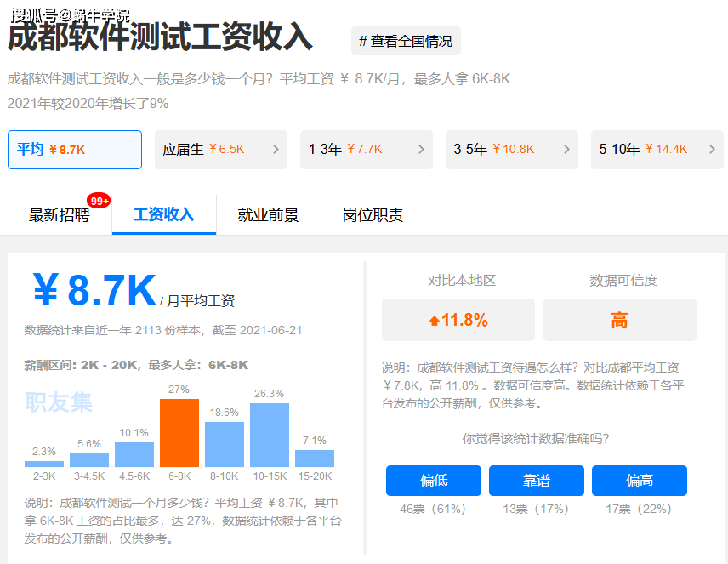Click the 4.5-6K bar showing 10.1%
The image size is (728, 564).
[x=134, y=454]
